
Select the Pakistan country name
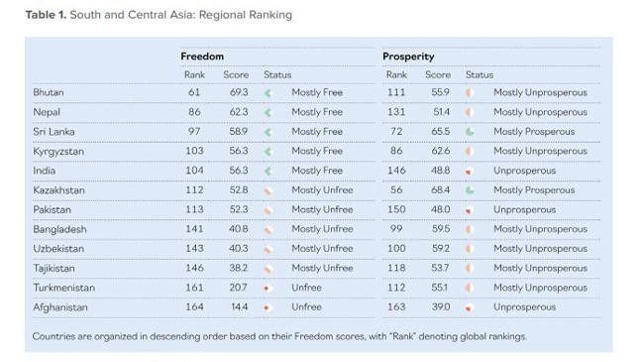click(53, 210)
